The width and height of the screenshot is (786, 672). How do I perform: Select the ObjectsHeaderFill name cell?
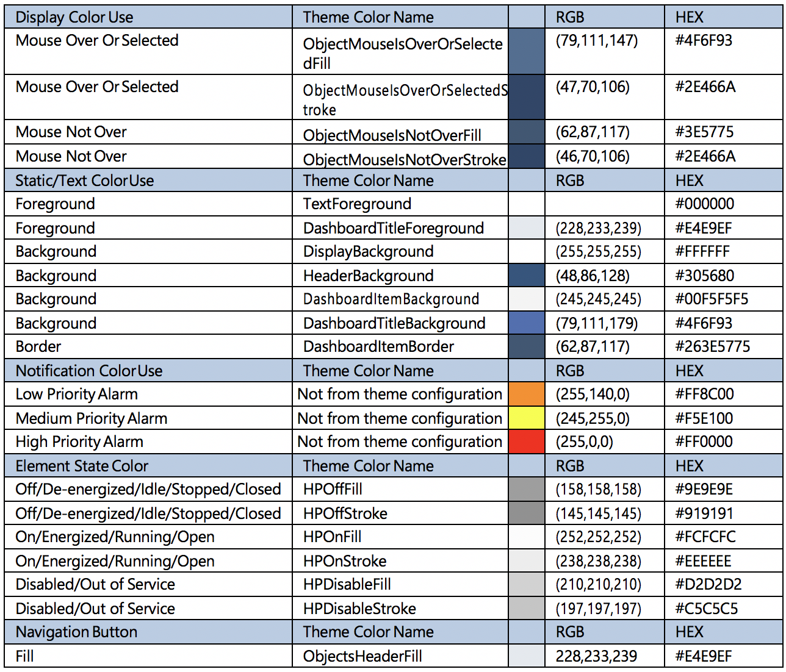(362, 657)
